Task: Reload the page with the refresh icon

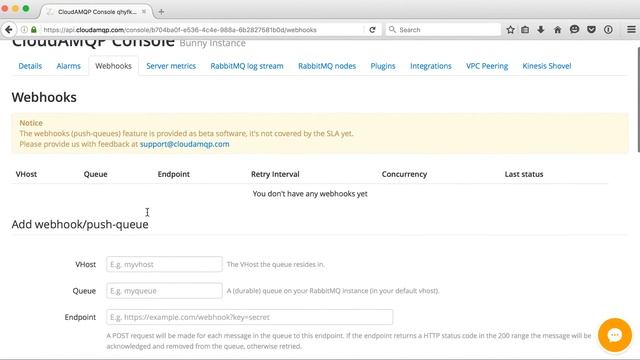Action: click(x=372, y=30)
